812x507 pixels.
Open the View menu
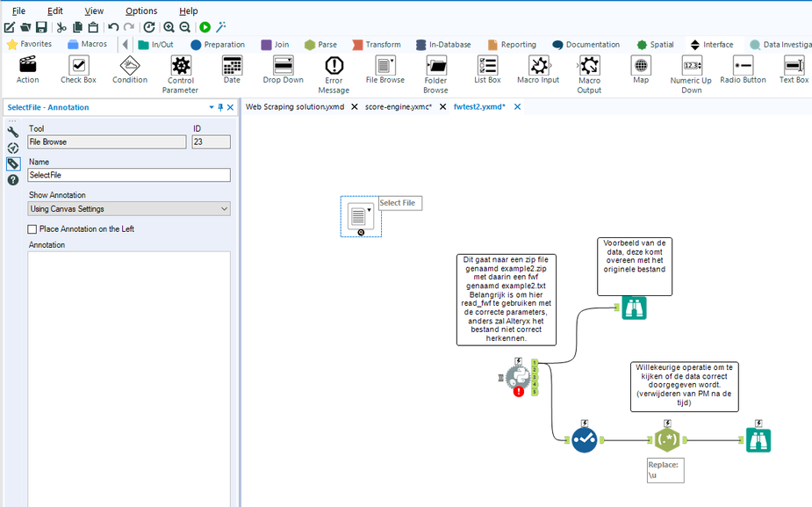[94, 11]
